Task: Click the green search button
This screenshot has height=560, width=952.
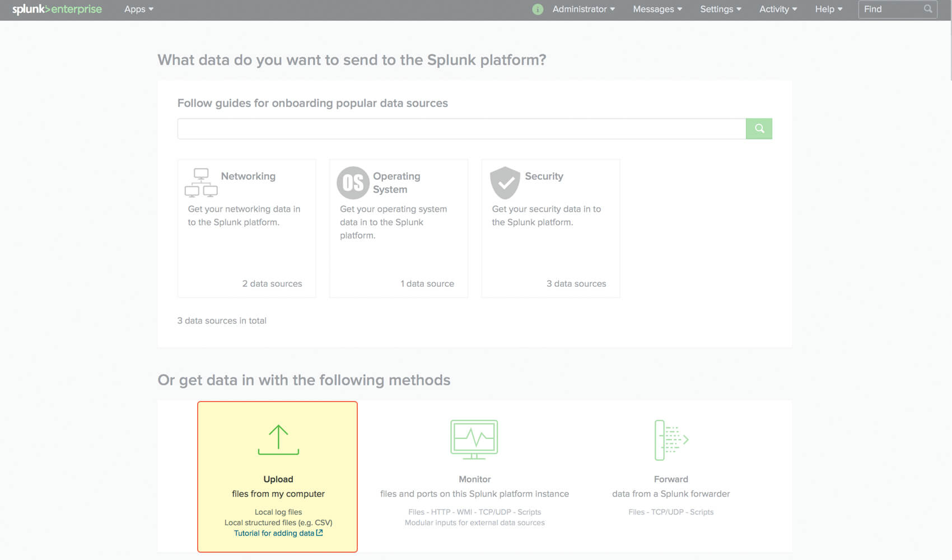Action: pos(759,129)
